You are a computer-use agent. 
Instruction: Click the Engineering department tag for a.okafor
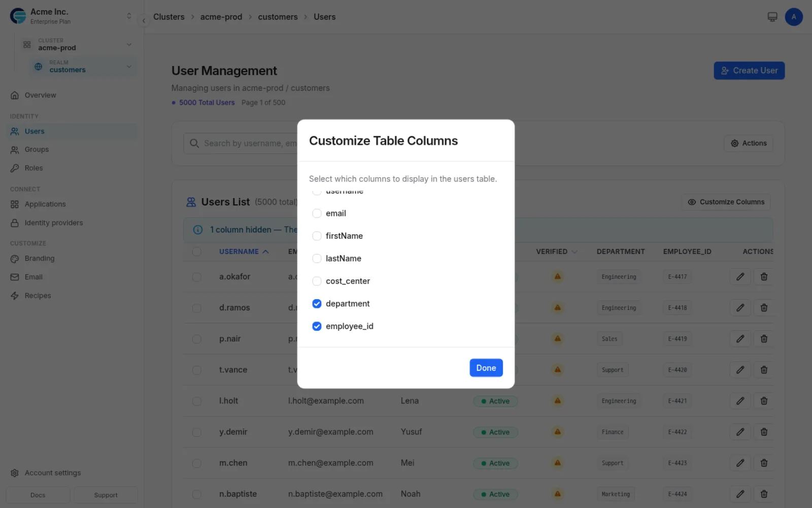619,277
